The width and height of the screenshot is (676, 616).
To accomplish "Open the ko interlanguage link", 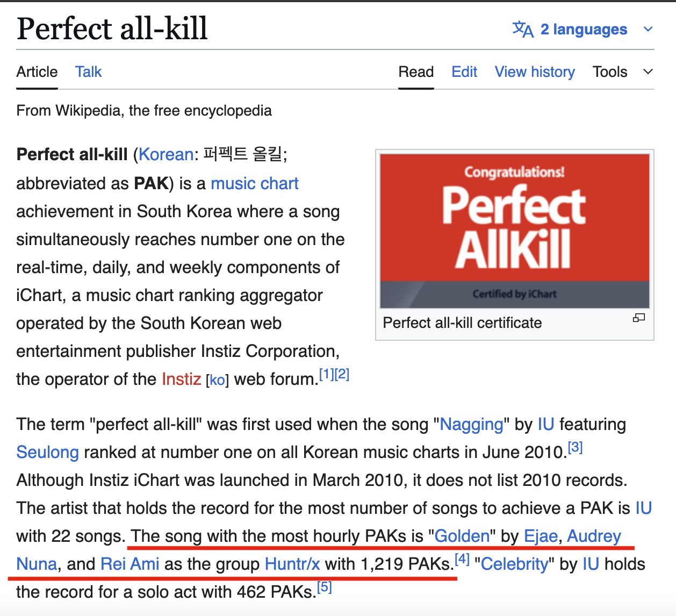I will tap(218, 380).
